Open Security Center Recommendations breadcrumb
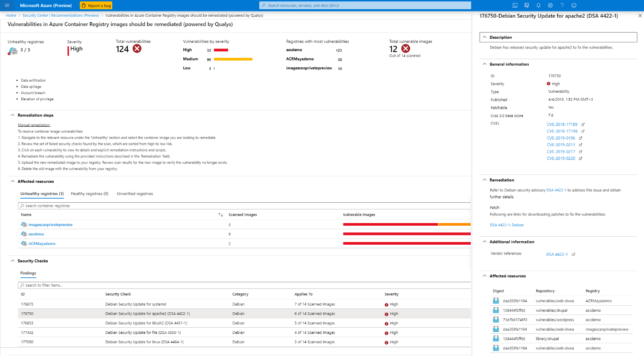This screenshot has width=644, height=356. 61,15
